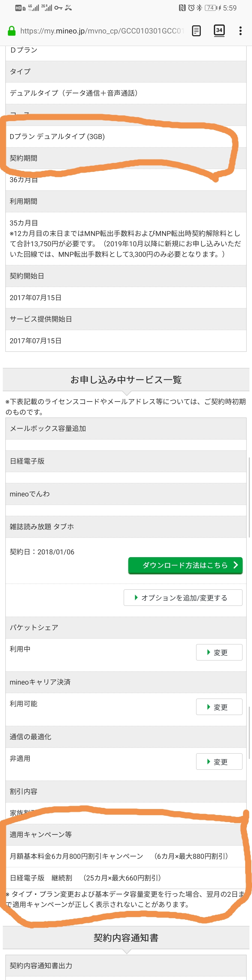Tap the green padlock security icon

pos(12,31)
